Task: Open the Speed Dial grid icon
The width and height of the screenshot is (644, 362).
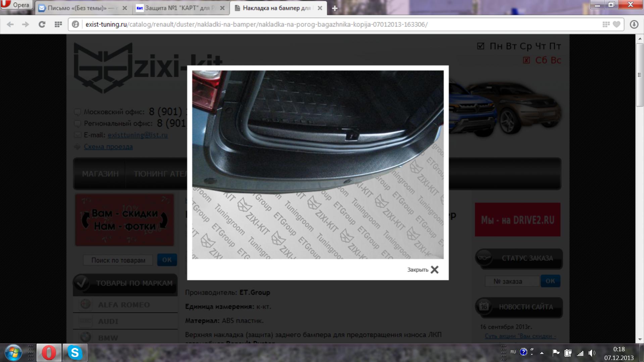Action: coord(58,24)
